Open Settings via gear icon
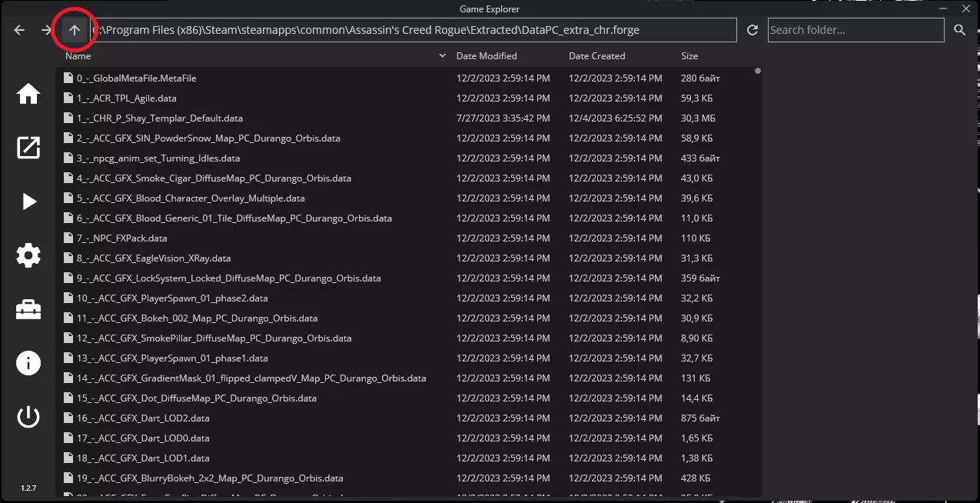980x503 pixels. pos(28,255)
